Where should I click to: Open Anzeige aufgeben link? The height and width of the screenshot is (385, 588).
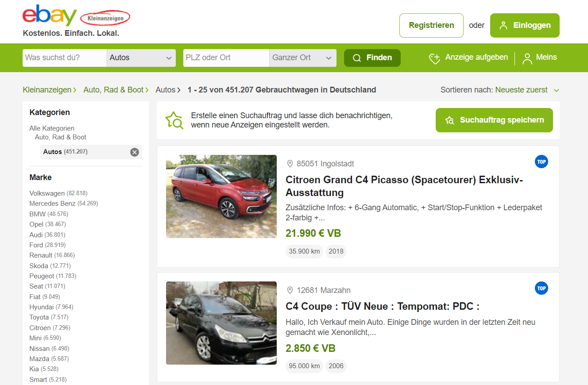[476, 57]
